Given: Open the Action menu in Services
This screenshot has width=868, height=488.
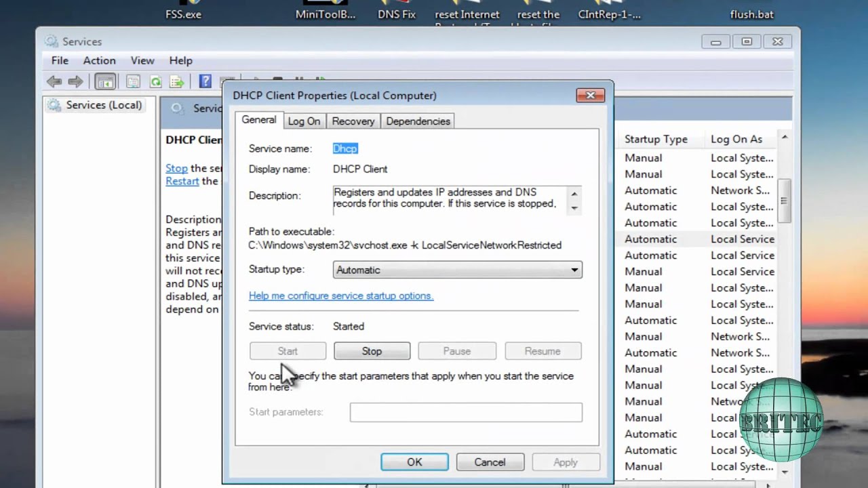Looking at the screenshot, I should (x=100, y=60).
